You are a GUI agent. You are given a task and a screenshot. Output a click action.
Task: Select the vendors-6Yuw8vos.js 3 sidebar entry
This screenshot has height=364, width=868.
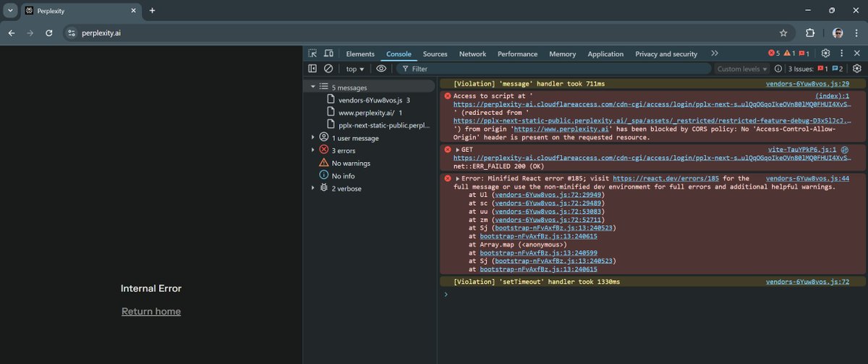(370, 100)
